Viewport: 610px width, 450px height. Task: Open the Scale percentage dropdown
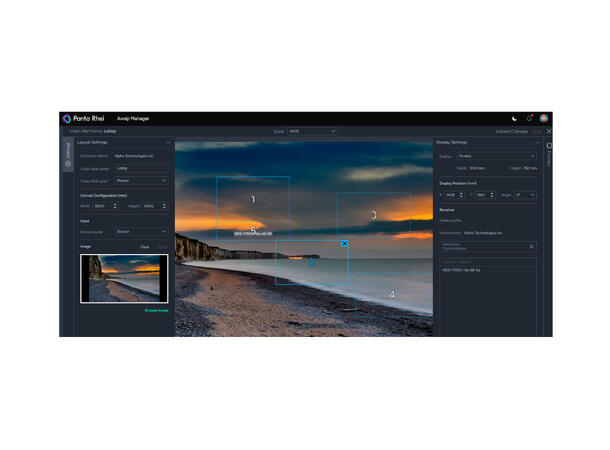click(x=312, y=131)
